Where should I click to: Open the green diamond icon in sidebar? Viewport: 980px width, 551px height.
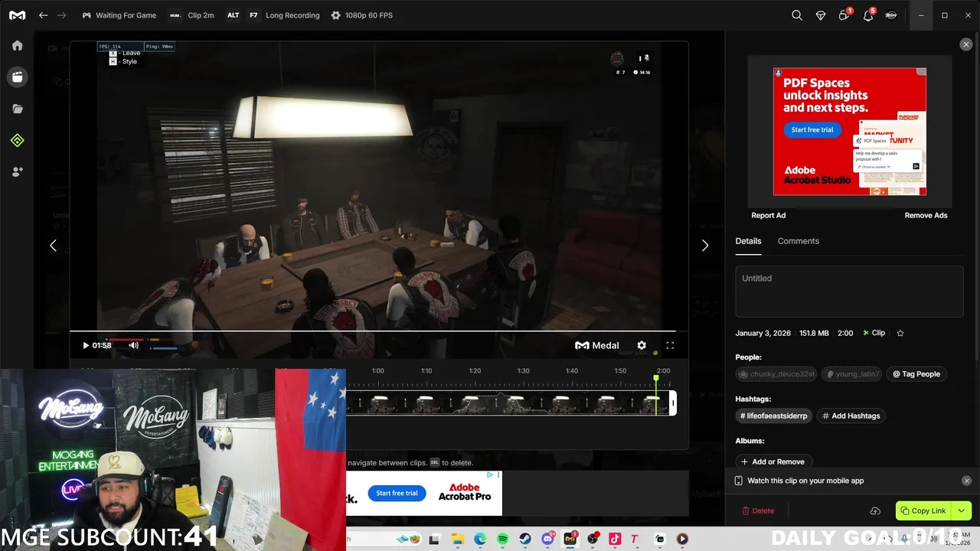[x=17, y=140]
